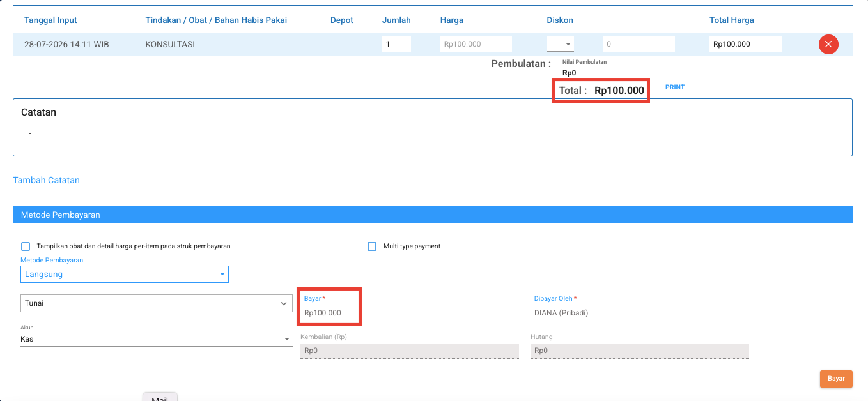
Task: Open the Akun Kas dropdown
Action: point(157,339)
